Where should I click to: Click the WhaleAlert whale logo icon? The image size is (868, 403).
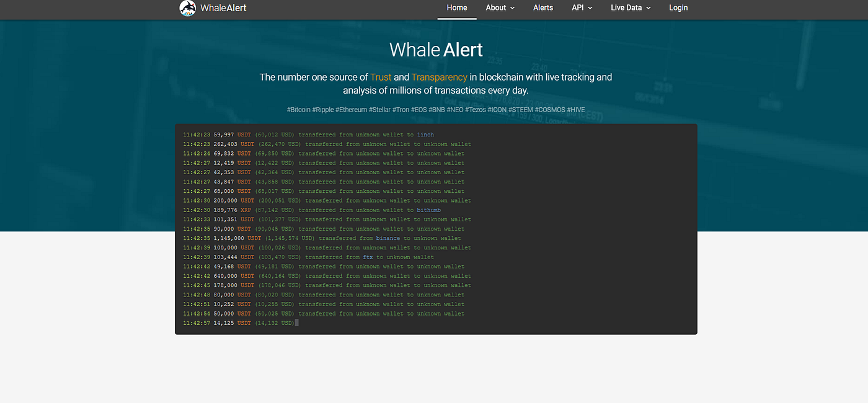(x=188, y=8)
